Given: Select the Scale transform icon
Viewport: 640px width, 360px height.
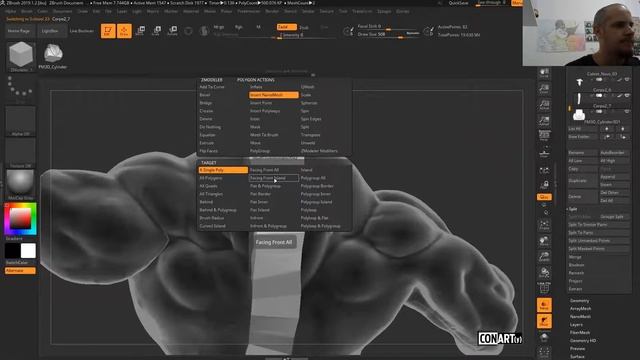Looking at the screenshot, I should click(156, 31).
